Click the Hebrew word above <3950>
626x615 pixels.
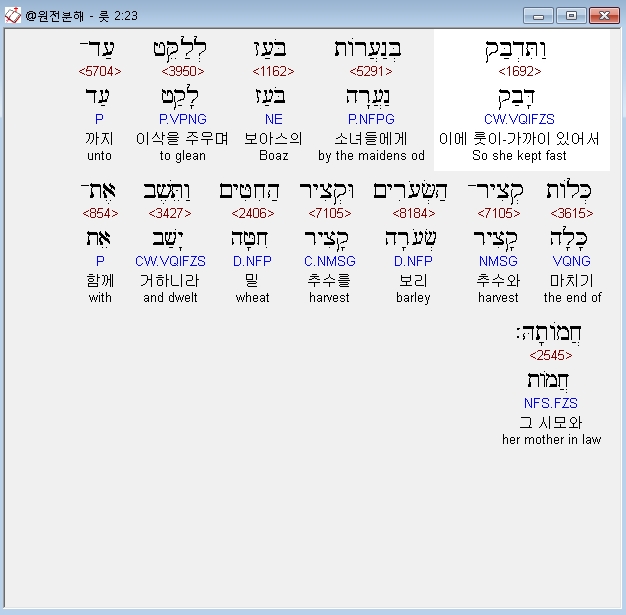click(180, 50)
